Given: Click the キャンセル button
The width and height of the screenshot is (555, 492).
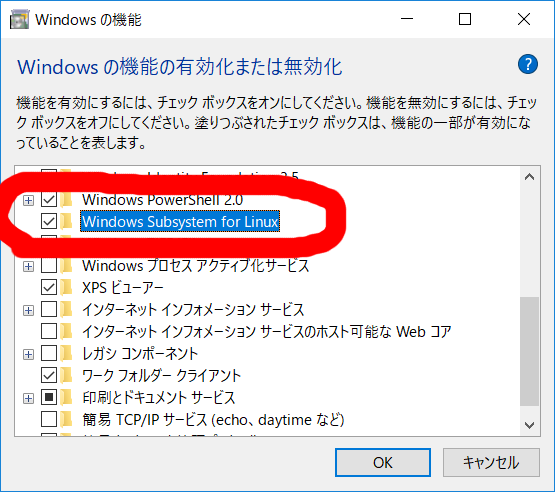Looking at the screenshot, I should tap(491, 462).
